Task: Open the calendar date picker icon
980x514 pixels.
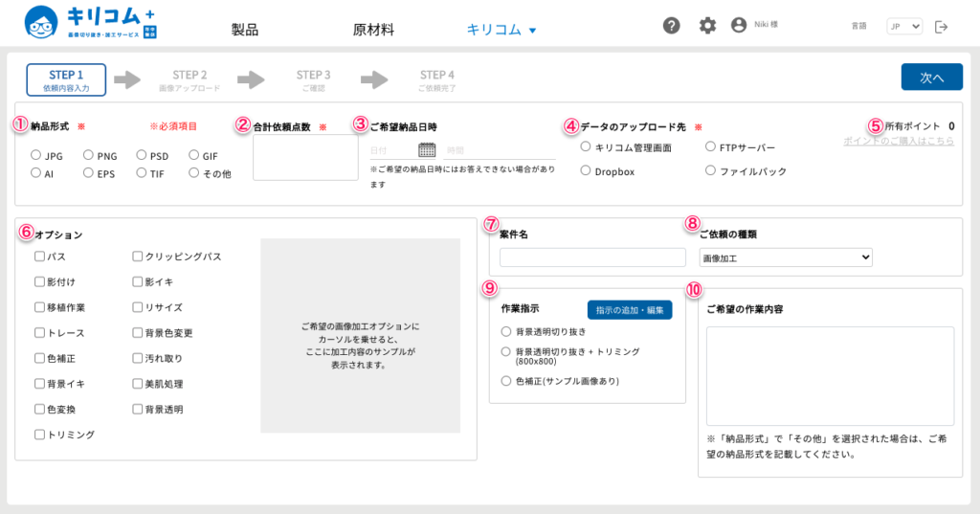Action: pos(427,149)
